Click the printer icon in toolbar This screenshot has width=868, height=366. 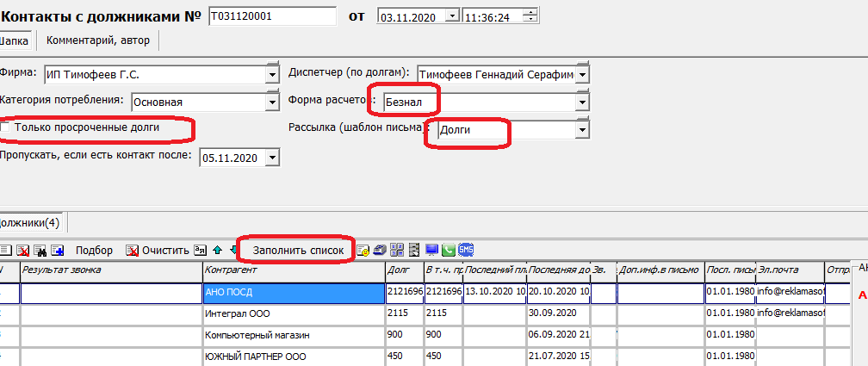point(380,250)
